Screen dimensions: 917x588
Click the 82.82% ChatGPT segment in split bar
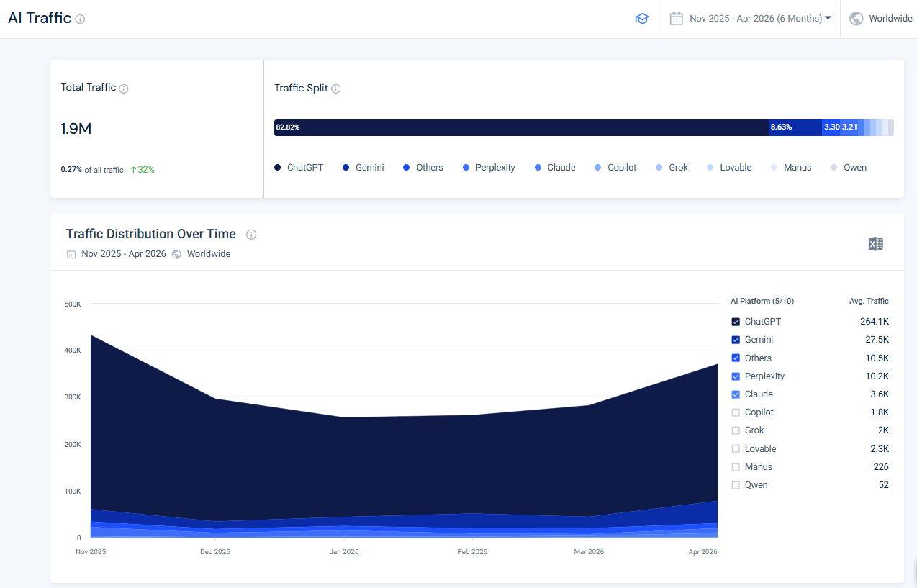pyautogui.click(x=521, y=127)
